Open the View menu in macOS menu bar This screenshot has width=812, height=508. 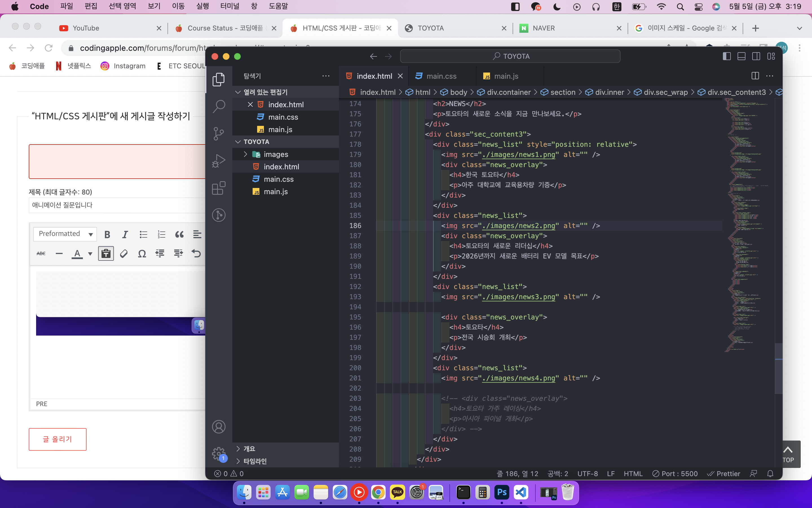point(154,6)
